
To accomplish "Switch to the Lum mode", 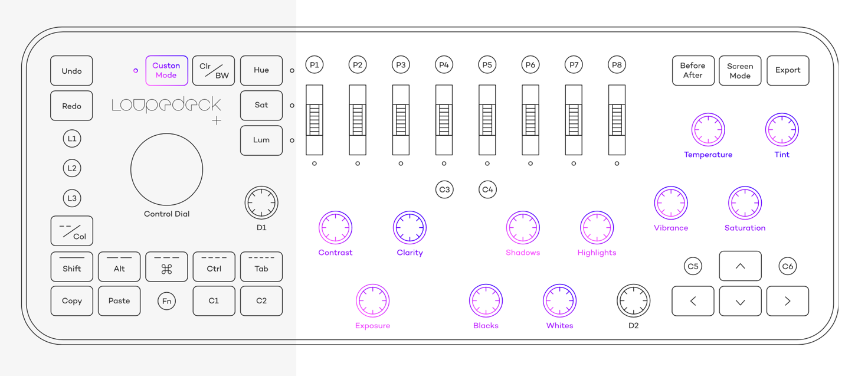I will 261,140.
